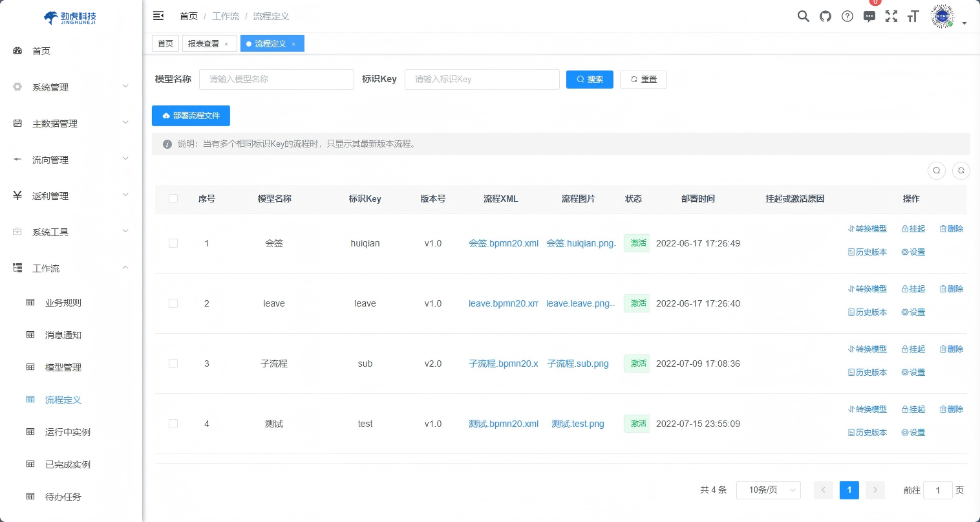Click the round refresh icon above table
This screenshot has width=980, height=522.
[961, 170]
